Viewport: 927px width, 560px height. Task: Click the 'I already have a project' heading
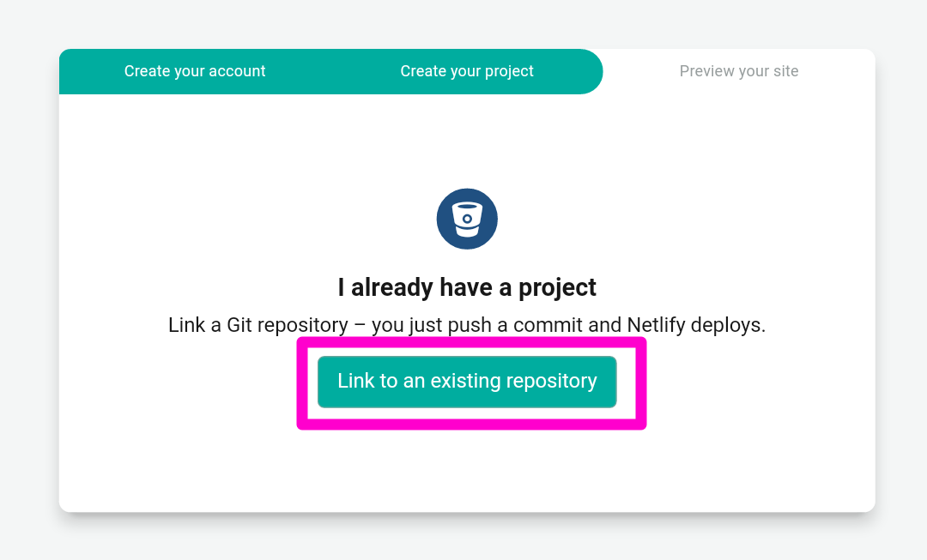coord(467,287)
